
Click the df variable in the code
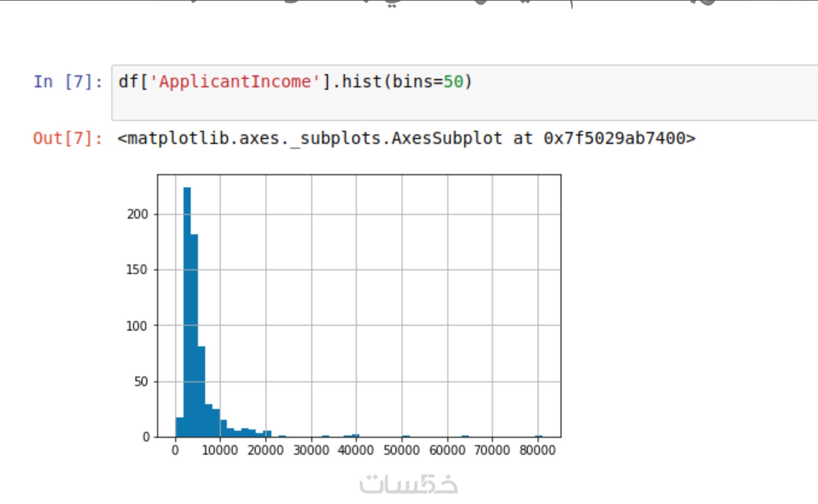pyautogui.click(x=128, y=82)
